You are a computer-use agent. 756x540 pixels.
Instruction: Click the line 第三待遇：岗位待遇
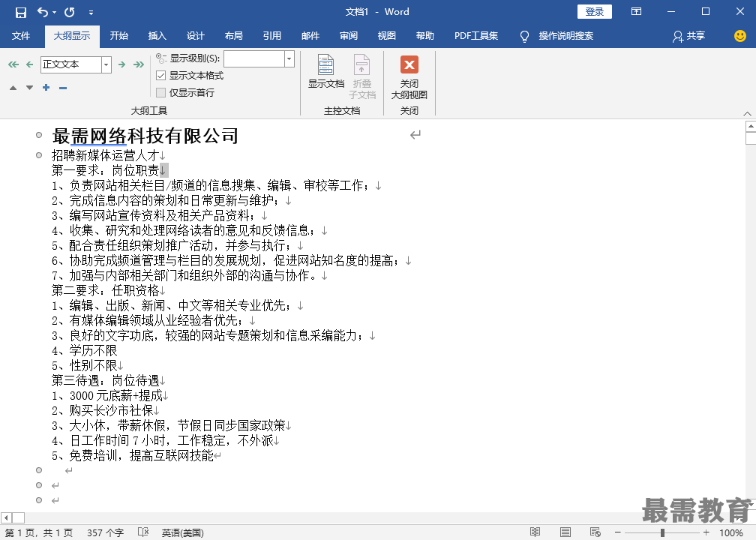pyautogui.click(x=105, y=380)
